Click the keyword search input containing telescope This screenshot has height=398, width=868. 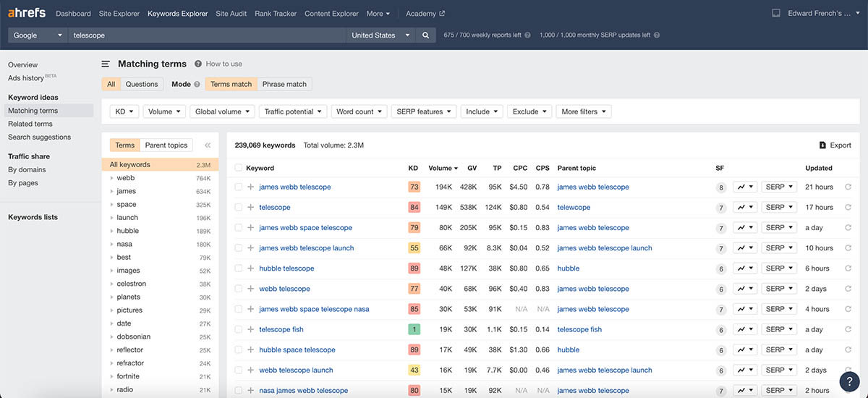[207, 35]
